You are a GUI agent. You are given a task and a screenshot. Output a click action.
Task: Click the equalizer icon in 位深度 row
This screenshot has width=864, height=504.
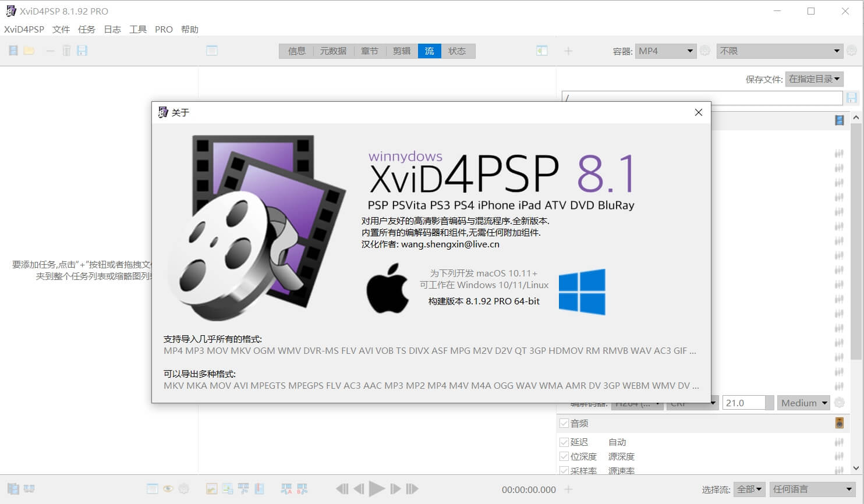[x=839, y=457]
